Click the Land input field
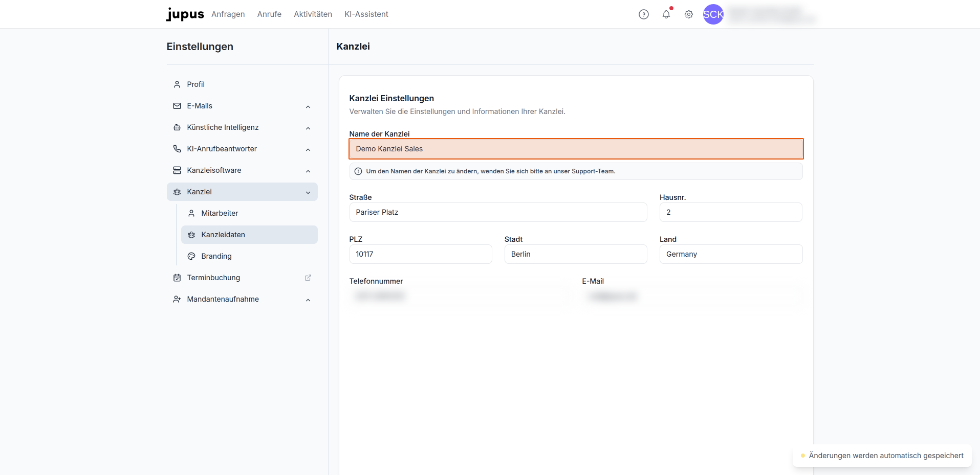Screen dimensions: 980x475 731,254
